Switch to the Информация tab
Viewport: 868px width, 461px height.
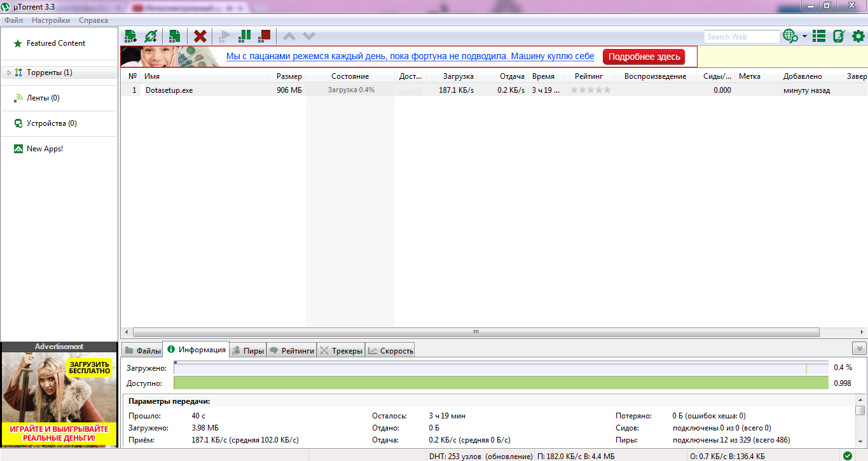coord(196,350)
